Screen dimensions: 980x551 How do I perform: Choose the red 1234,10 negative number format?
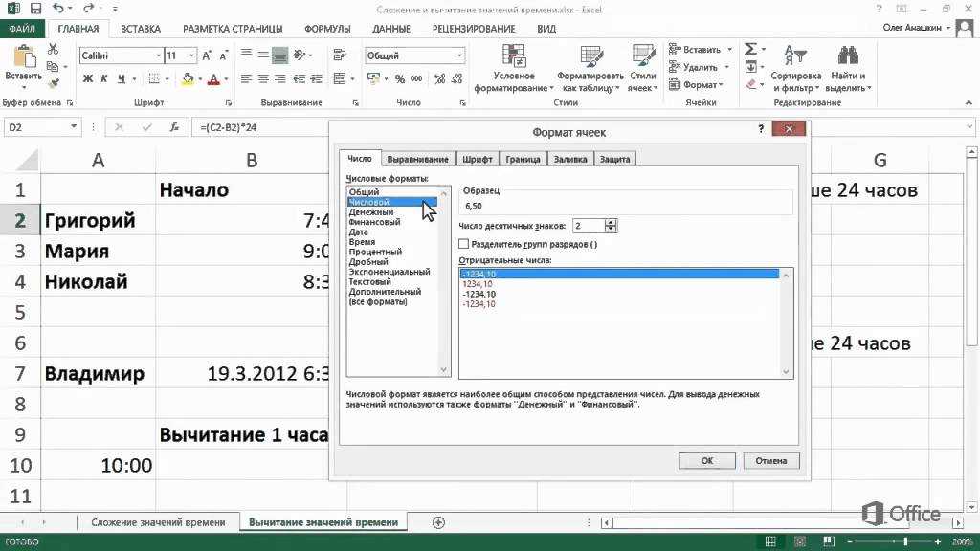tap(477, 284)
